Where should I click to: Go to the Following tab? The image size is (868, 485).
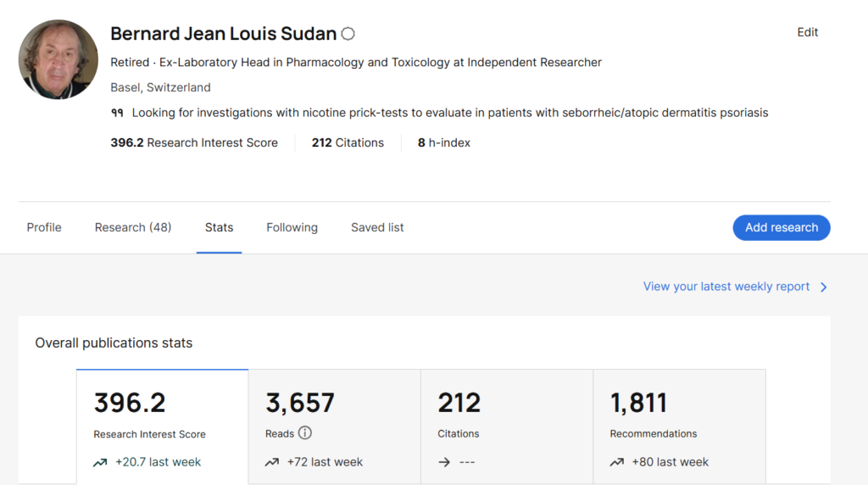292,227
